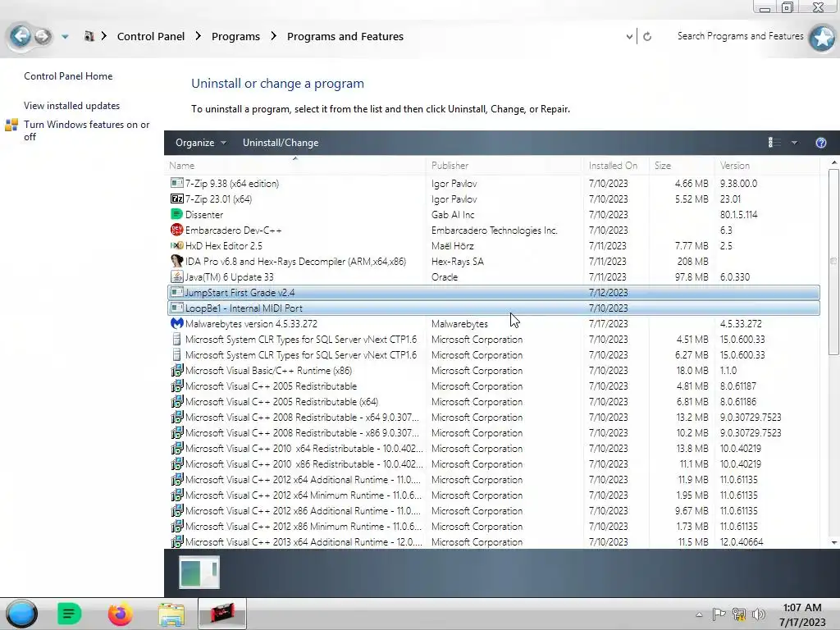This screenshot has width=840, height=630.
Task: Click the Forward arrow navigation button
Action: tap(43, 36)
